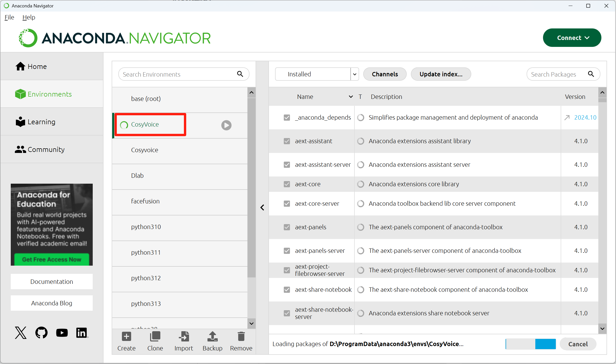The image size is (616, 364).
Task: Click the Import environment icon
Action: point(184,337)
